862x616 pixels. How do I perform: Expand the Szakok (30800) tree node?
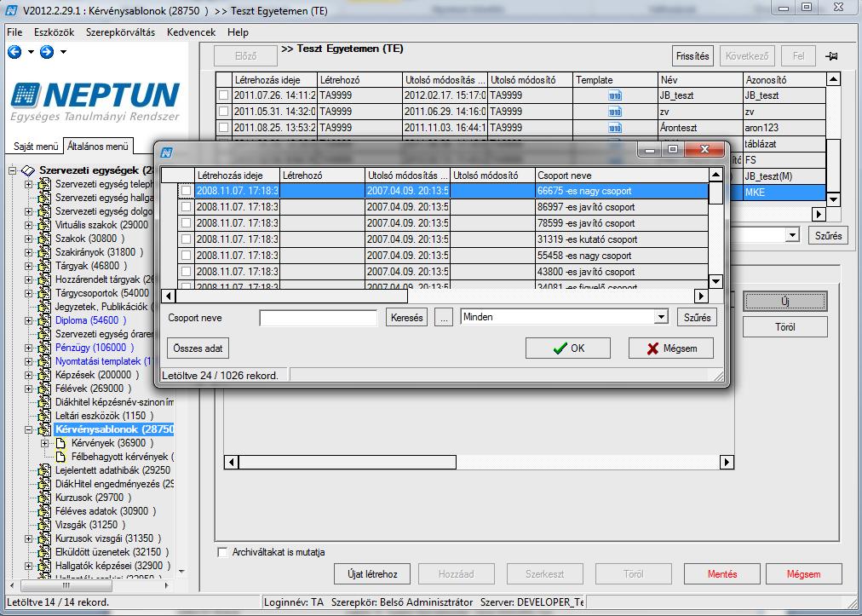coord(29,239)
